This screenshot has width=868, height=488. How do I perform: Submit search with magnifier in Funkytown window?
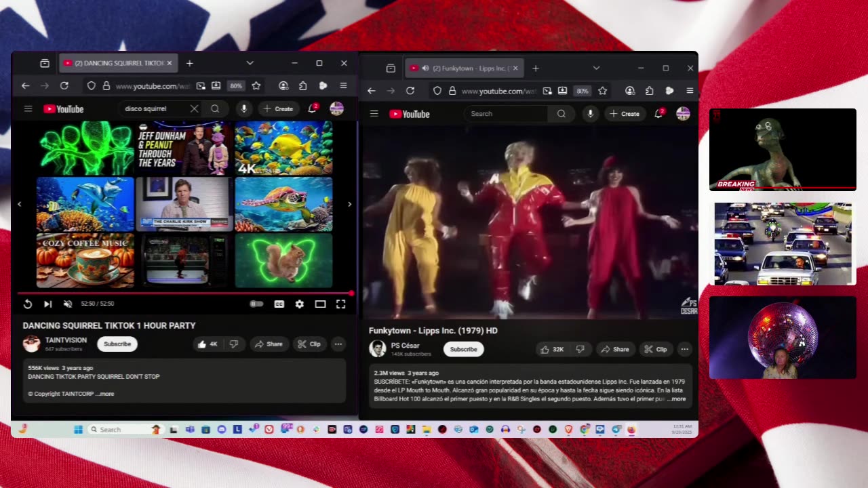click(x=561, y=114)
